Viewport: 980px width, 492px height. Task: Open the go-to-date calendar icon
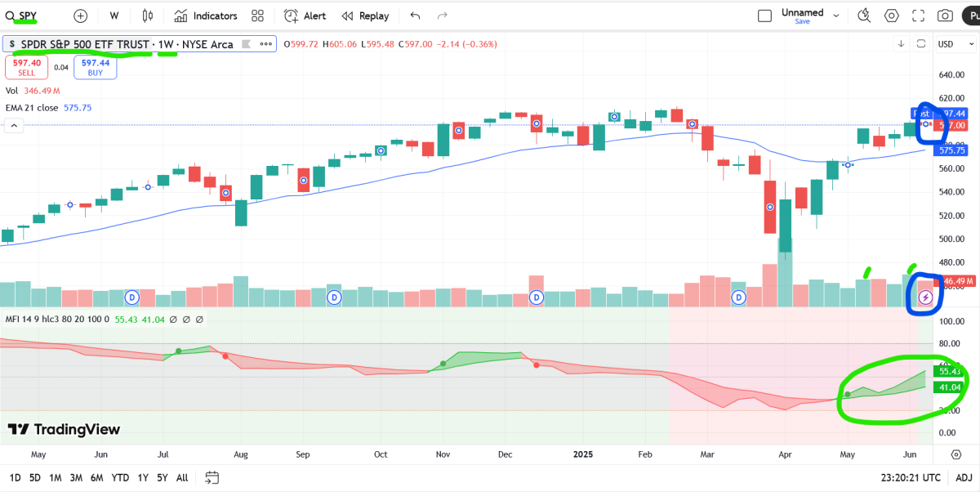[212, 477]
